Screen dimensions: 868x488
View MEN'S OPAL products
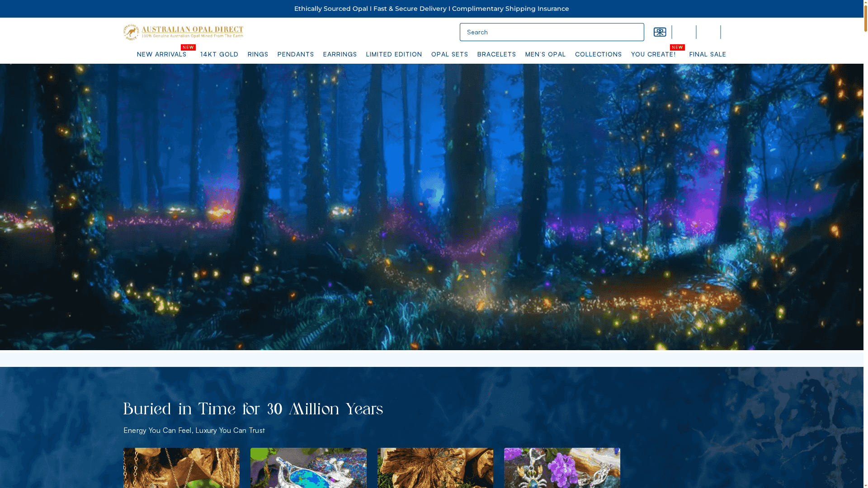[x=546, y=54]
